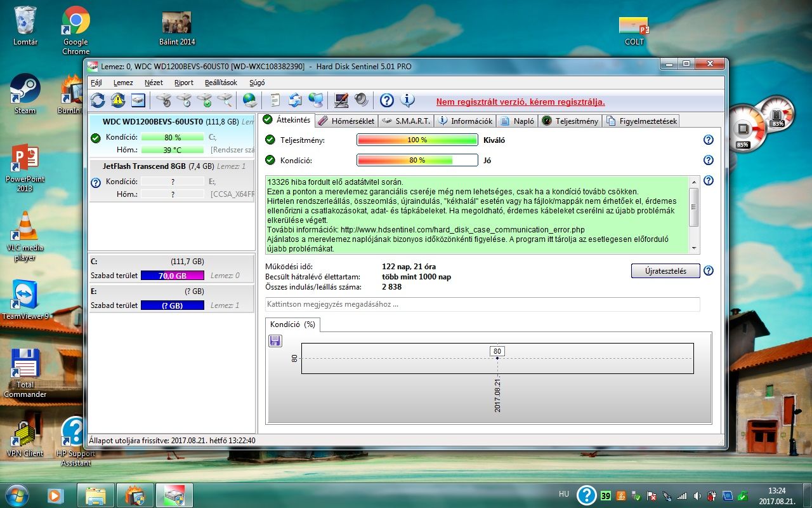Image resolution: width=812 pixels, height=508 pixels.
Task: Switch to the S.M.A.R.T. tab
Action: (x=406, y=121)
